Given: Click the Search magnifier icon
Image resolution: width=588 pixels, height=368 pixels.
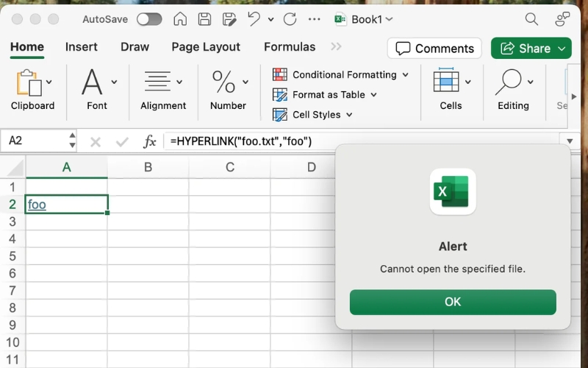Looking at the screenshot, I should coord(531,19).
